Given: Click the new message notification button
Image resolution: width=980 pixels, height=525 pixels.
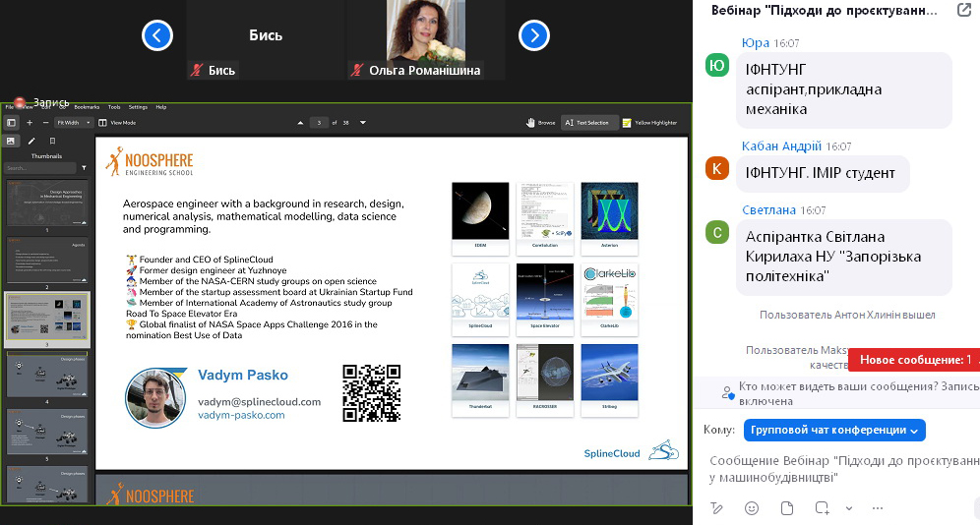Looking at the screenshot, I should [913, 360].
